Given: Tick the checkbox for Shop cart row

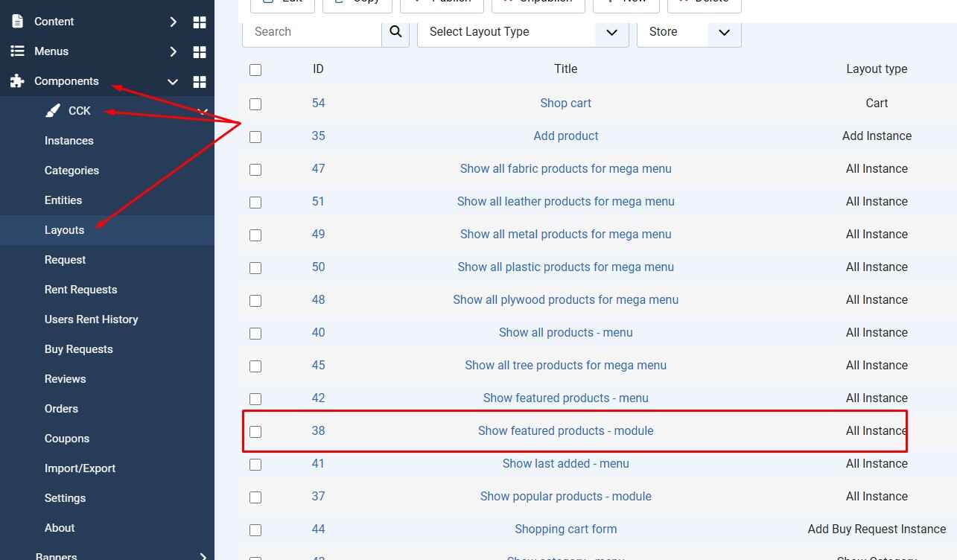Looking at the screenshot, I should [255, 104].
